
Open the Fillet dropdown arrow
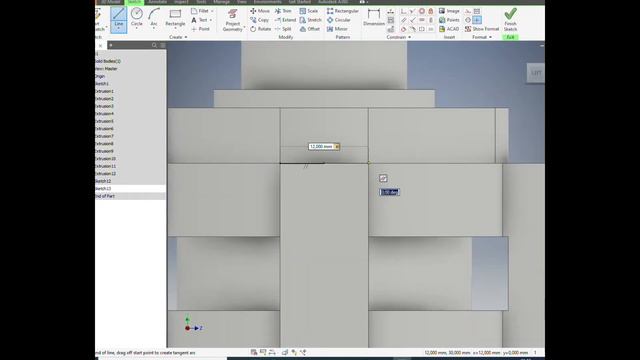[x=212, y=11]
